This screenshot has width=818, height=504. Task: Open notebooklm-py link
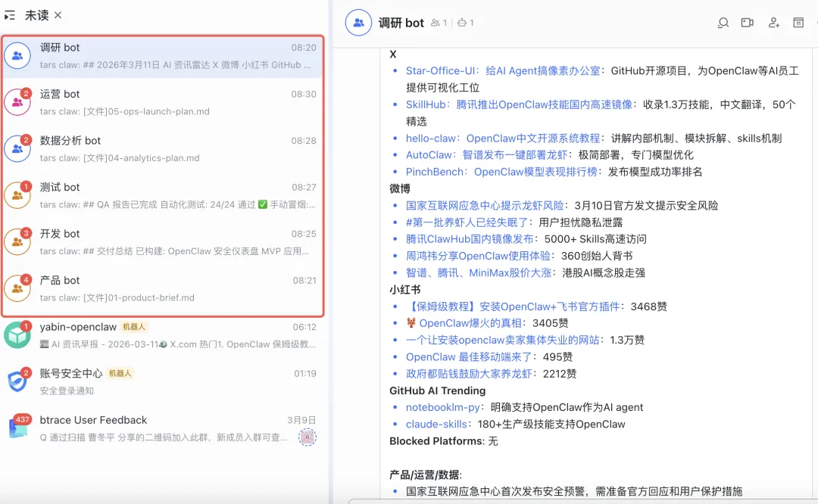pyautogui.click(x=442, y=408)
